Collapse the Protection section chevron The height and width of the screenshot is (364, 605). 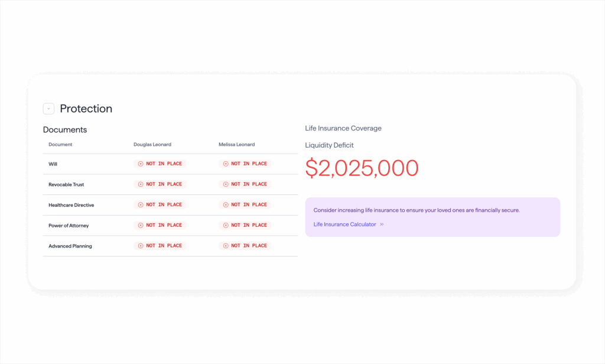[48, 109]
